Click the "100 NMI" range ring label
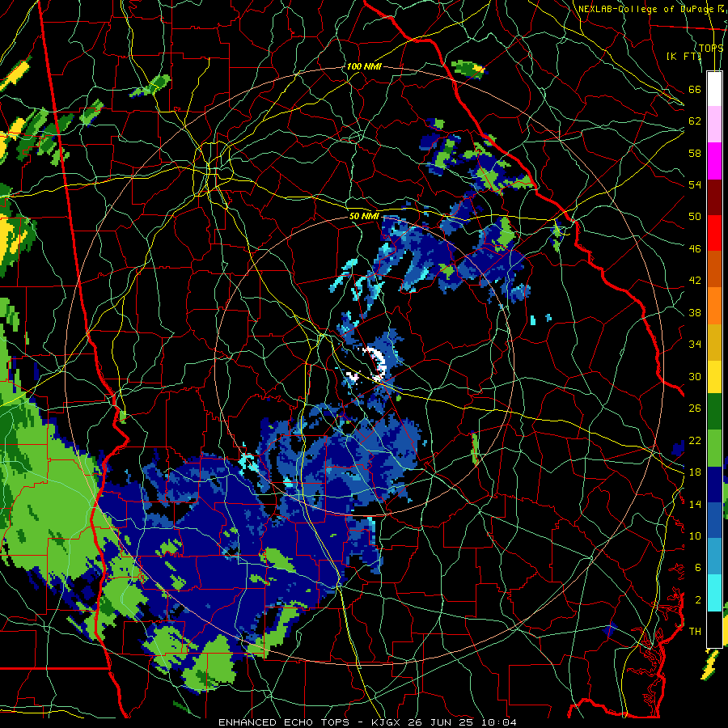 tap(364, 66)
